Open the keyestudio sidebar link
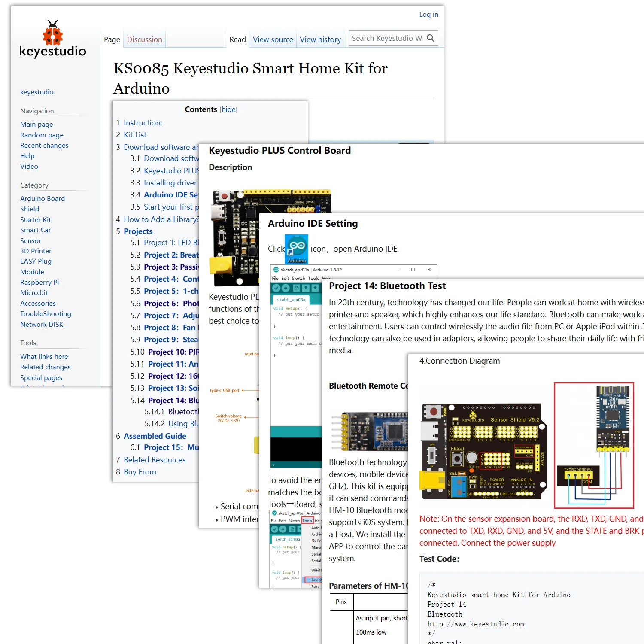 click(37, 92)
